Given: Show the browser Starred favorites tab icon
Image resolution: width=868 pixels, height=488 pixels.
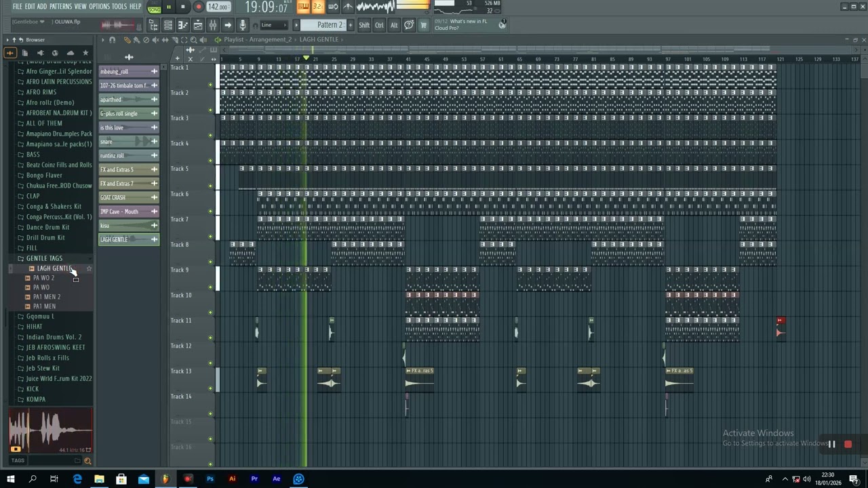Looking at the screenshot, I should tap(85, 53).
